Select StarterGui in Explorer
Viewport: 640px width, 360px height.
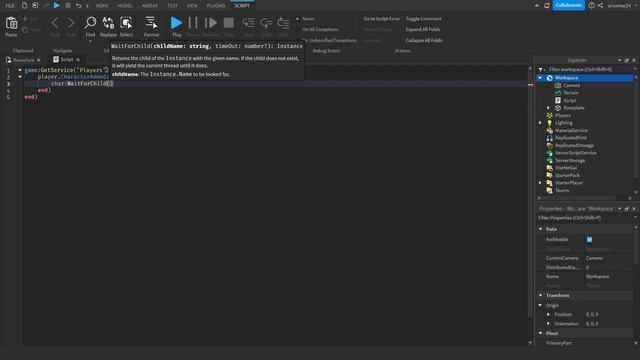[566, 168]
